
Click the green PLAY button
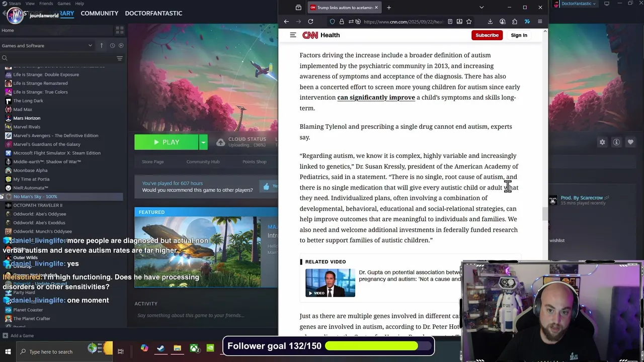click(167, 142)
